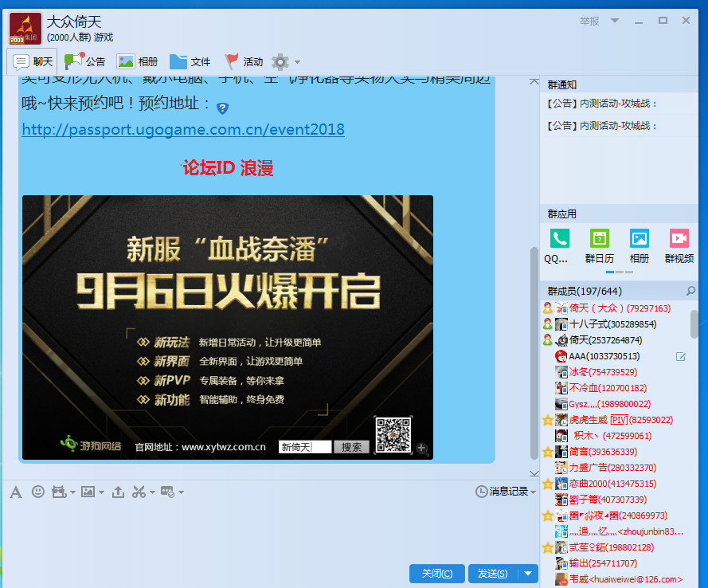Click in the message input area
The height and width of the screenshot is (588, 708).
[x=271, y=531]
